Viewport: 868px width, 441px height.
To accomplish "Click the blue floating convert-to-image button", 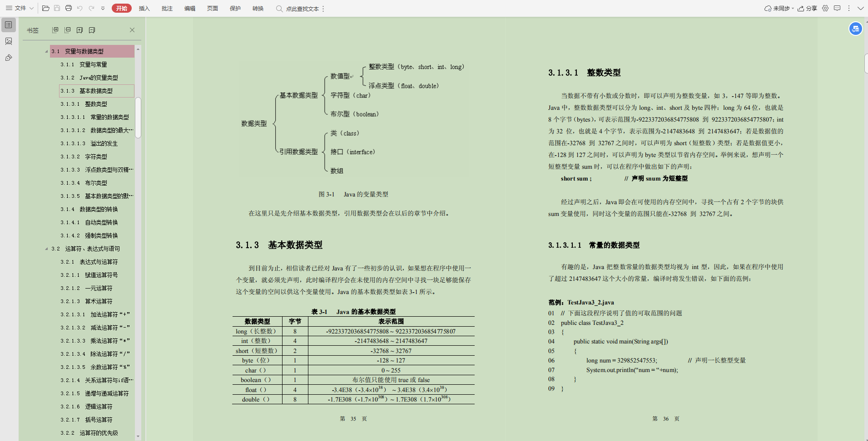I will point(856,29).
